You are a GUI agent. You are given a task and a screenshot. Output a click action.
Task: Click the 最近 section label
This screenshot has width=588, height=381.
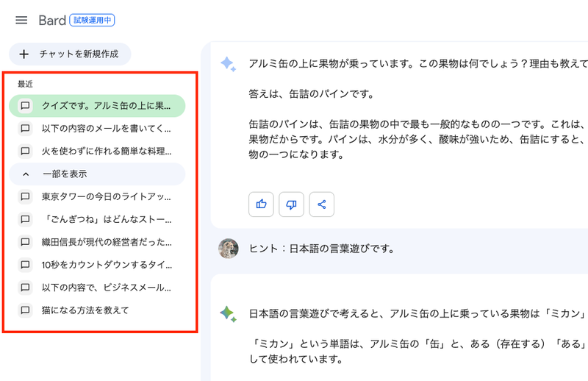26,84
